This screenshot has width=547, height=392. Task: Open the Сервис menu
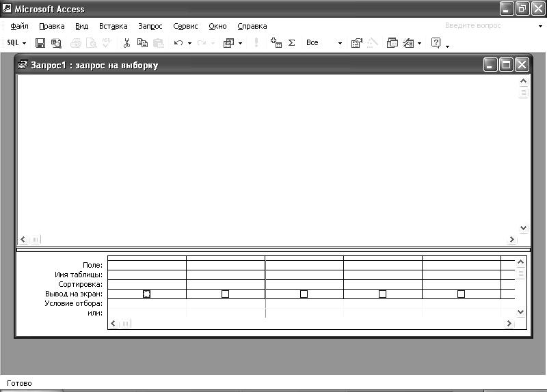[185, 26]
